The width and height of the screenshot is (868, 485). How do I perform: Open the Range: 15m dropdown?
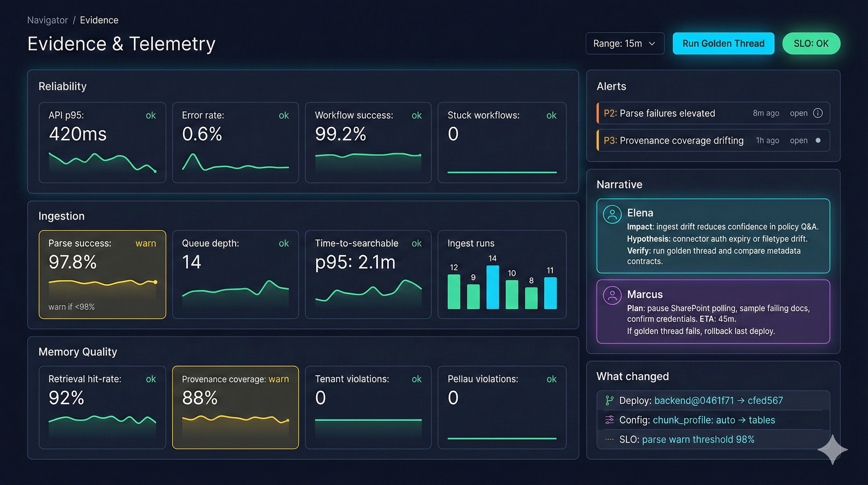(x=625, y=44)
